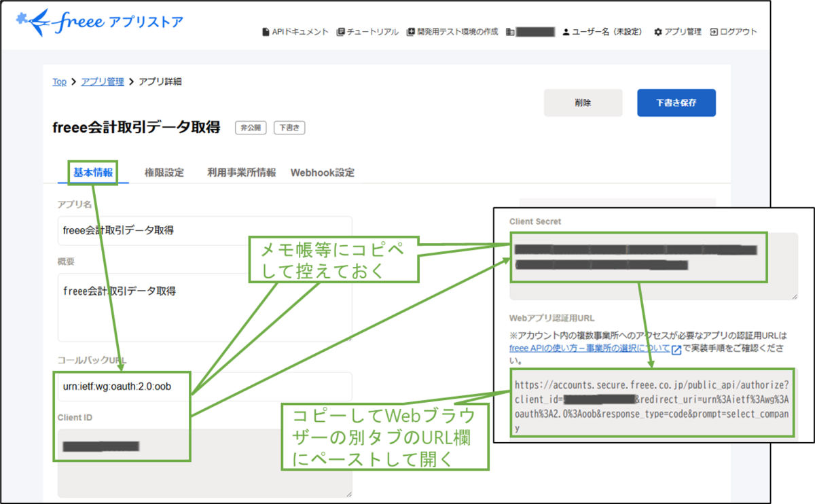This screenshot has height=504, width=815.
Task: Click the 概要 text area
Action: [x=205, y=307]
